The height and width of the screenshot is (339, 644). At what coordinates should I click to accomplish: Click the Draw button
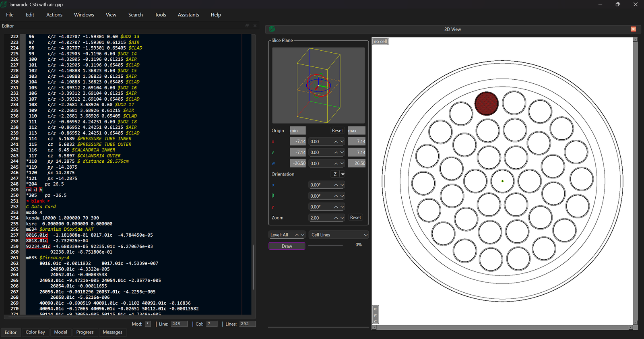287,246
